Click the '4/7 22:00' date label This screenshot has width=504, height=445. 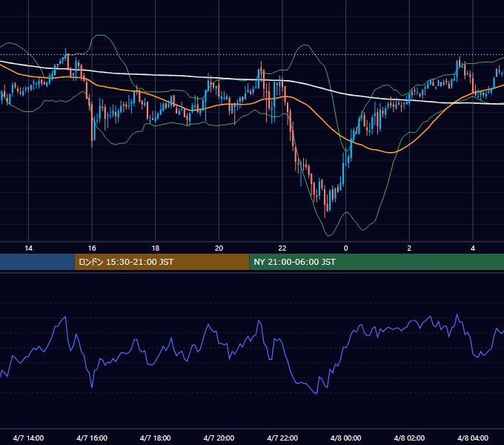[282, 438]
